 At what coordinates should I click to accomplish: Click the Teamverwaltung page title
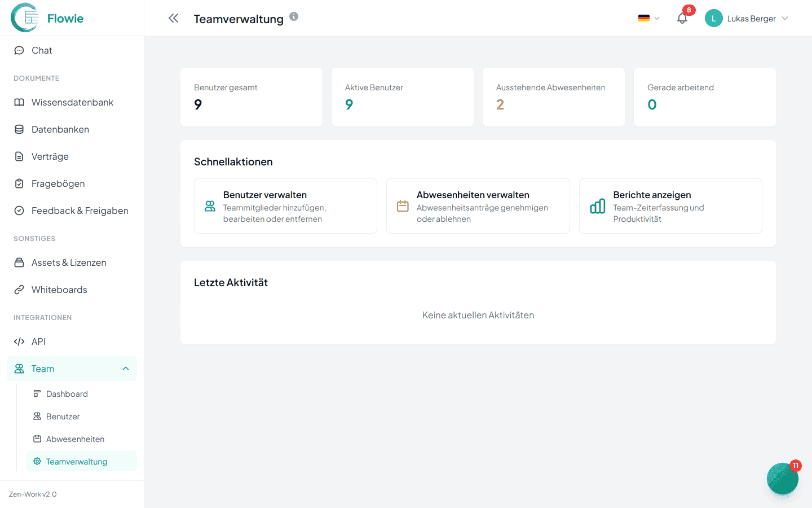pyautogui.click(x=239, y=19)
